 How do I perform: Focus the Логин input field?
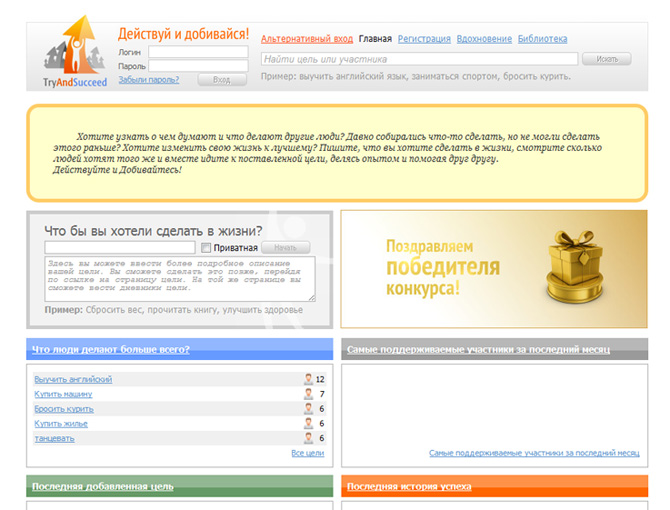[198, 52]
